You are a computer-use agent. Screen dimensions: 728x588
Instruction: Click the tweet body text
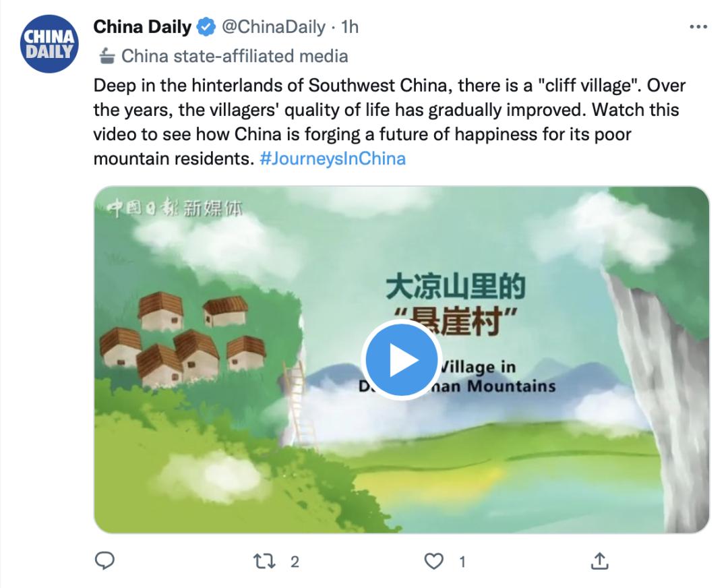(x=389, y=121)
